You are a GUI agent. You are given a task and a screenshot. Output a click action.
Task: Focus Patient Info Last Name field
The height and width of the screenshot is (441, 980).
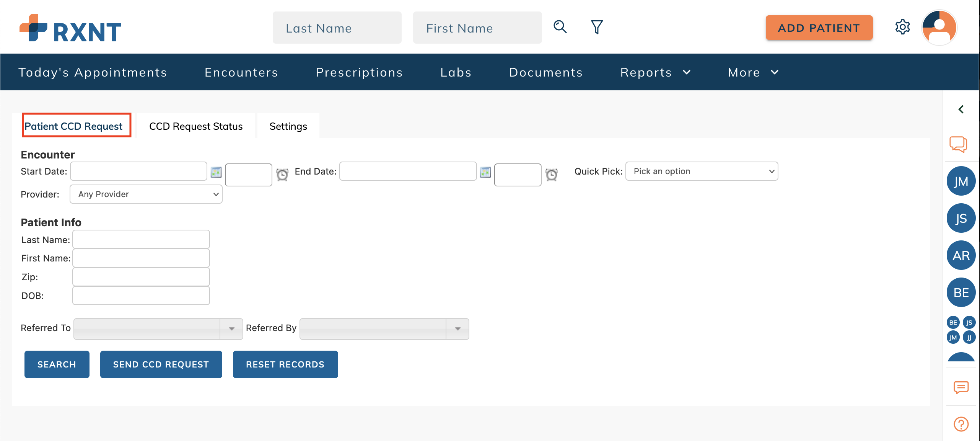click(x=141, y=239)
